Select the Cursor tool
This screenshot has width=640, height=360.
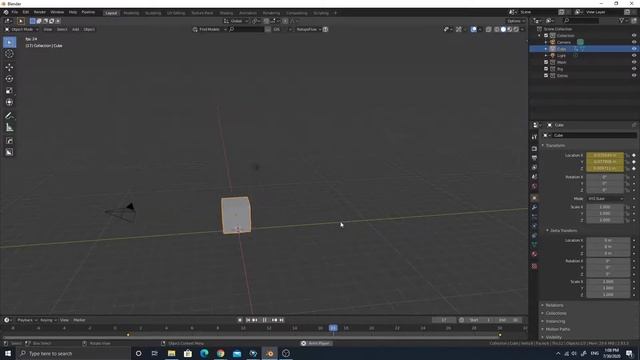[9, 54]
